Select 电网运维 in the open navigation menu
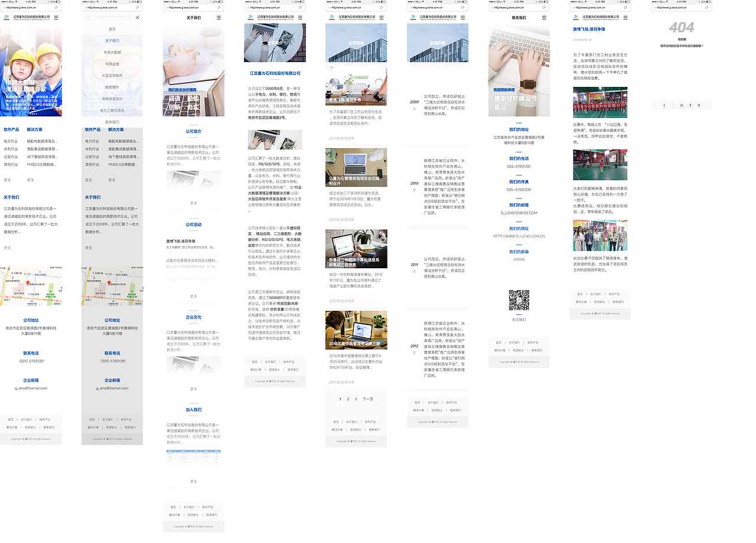Viewport: 756px width, 543px height. (112, 64)
